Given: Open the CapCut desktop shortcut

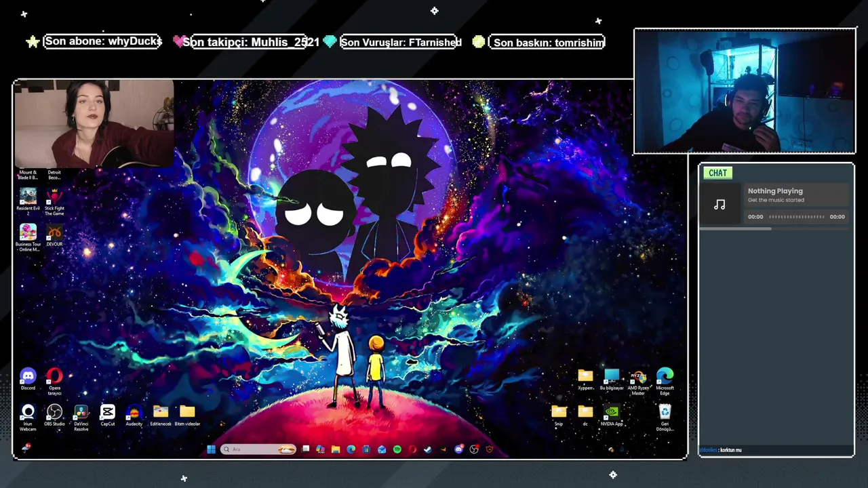Looking at the screenshot, I should coord(107,415).
